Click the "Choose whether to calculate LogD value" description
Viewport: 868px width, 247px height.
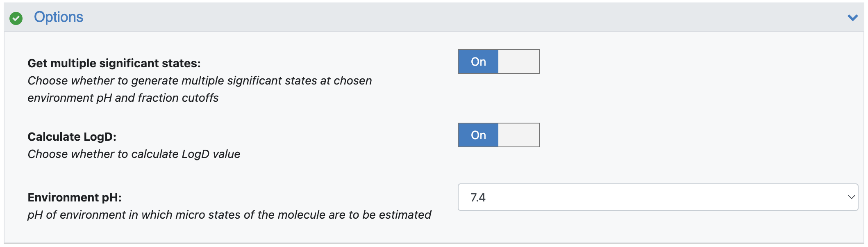pos(134,154)
